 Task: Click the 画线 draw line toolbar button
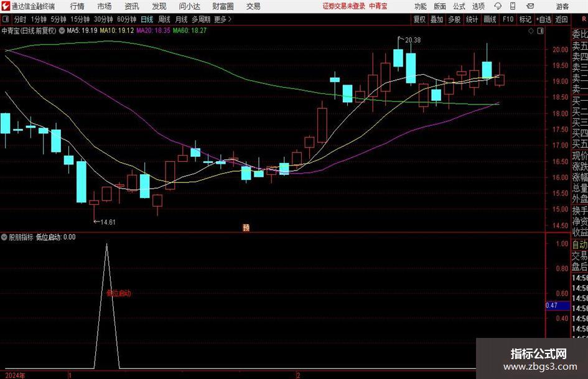pos(490,19)
